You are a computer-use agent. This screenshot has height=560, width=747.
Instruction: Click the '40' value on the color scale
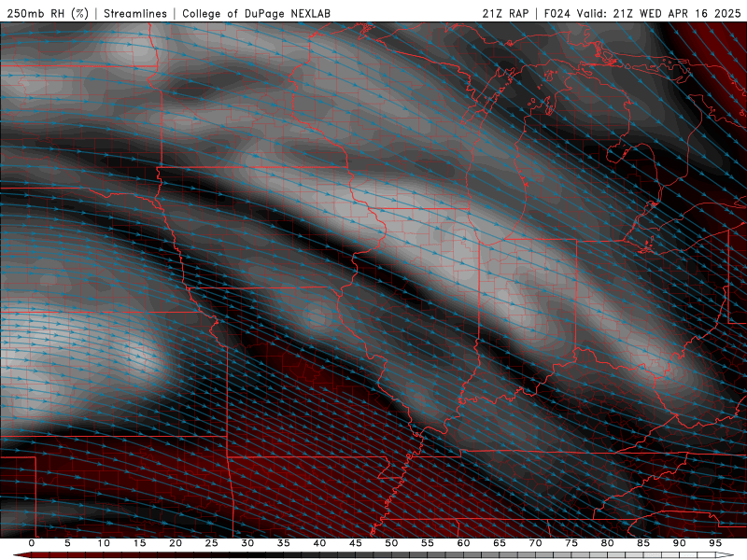(319, 543)
